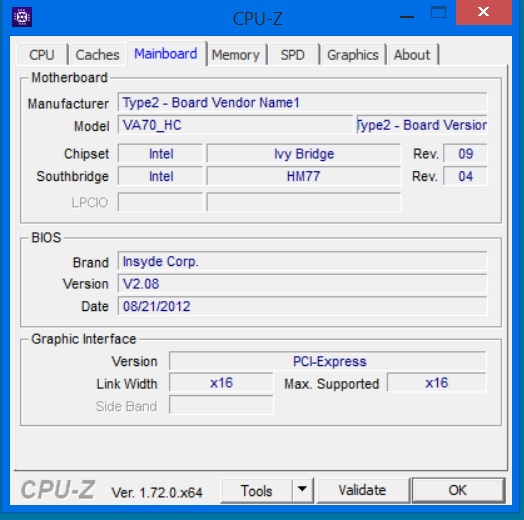
Task: Click the CPU-Z app icon in title bar
Action: pyautogui.click(x=22, y=17)
